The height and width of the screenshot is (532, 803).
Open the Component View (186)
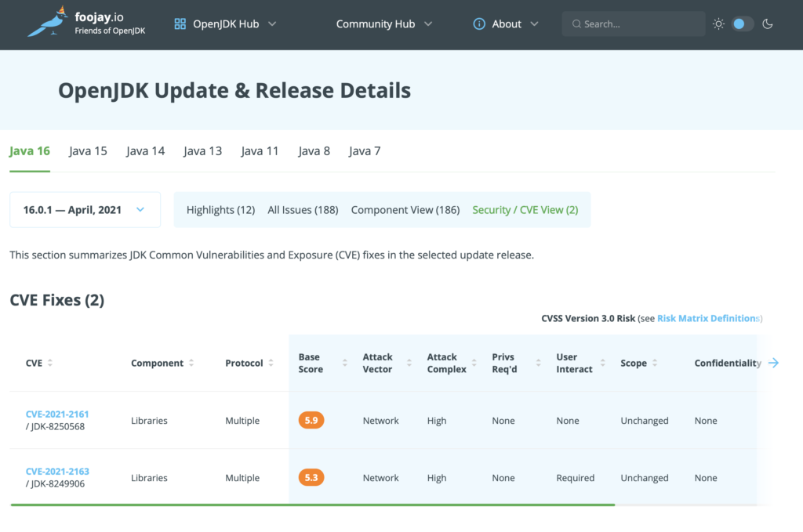click(x=405, y=210)
